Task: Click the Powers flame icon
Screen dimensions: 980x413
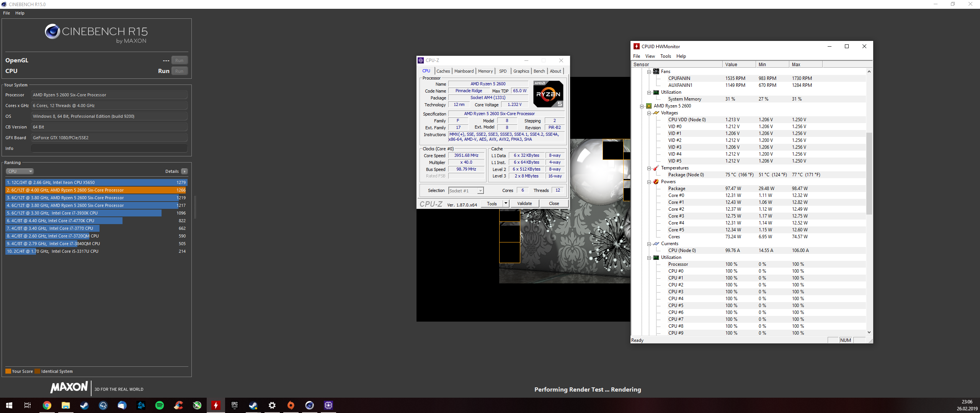Action: (x=656, y=182)
